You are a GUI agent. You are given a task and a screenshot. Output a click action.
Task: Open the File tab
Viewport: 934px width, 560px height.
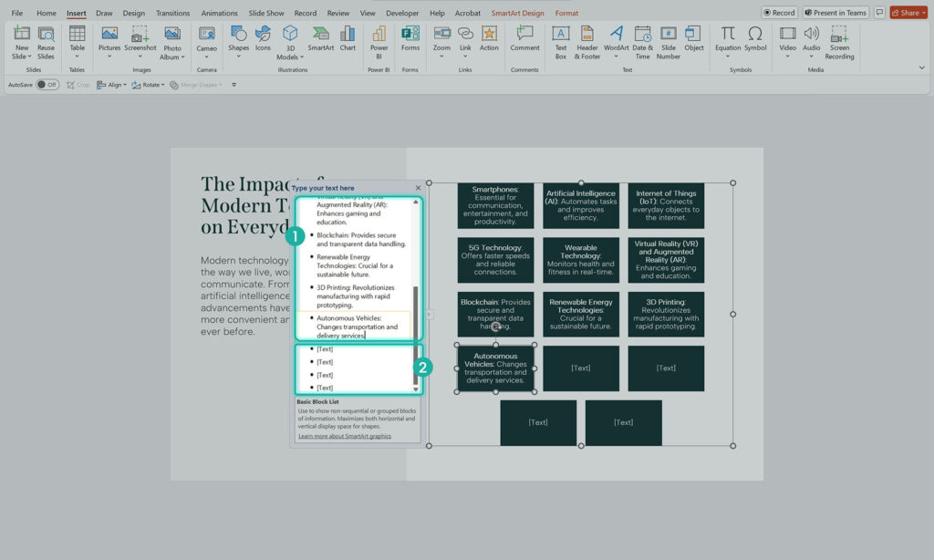point(16,13)
